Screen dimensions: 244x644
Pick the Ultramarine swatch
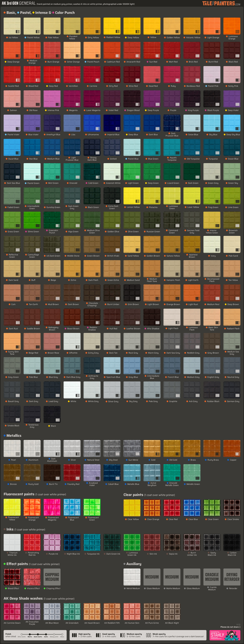[x=92, y=123]
